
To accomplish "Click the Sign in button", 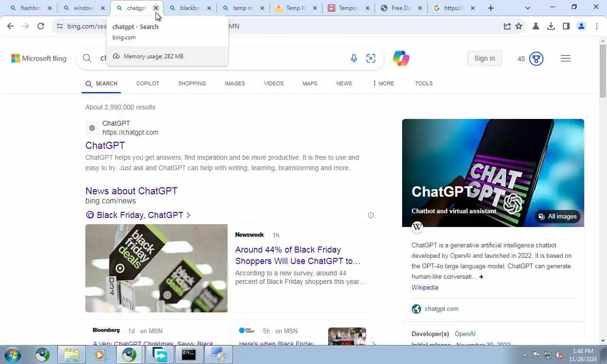I will [x=485, y=58].
